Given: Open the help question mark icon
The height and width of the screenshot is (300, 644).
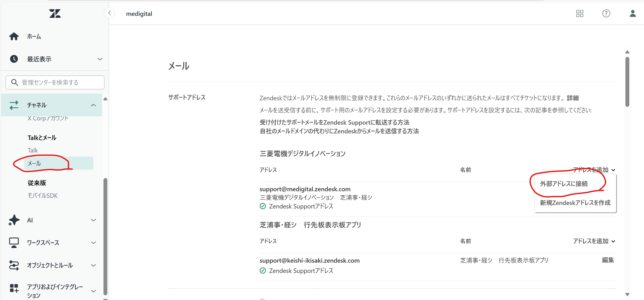Looking at the screenshot, I should point(606,14).
